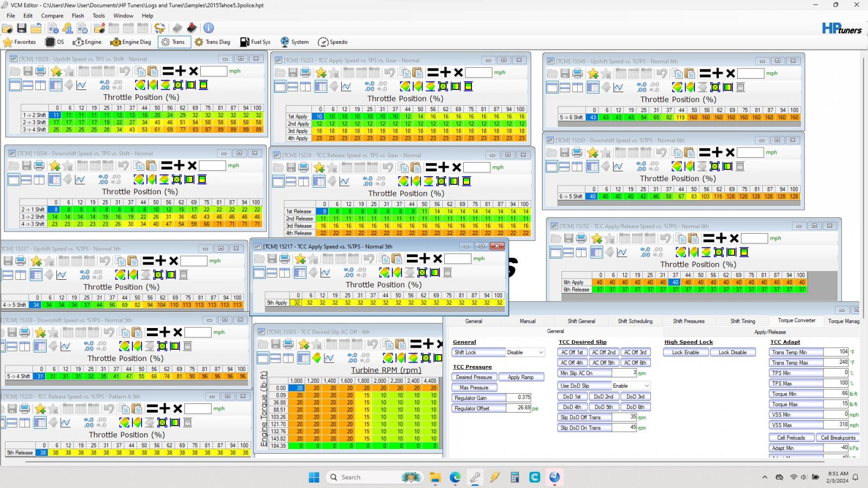The height and width of the screenshot is (488, 868).
Task: Click the Trans Temp Min 104 field
Action: (x=837, y=352)
